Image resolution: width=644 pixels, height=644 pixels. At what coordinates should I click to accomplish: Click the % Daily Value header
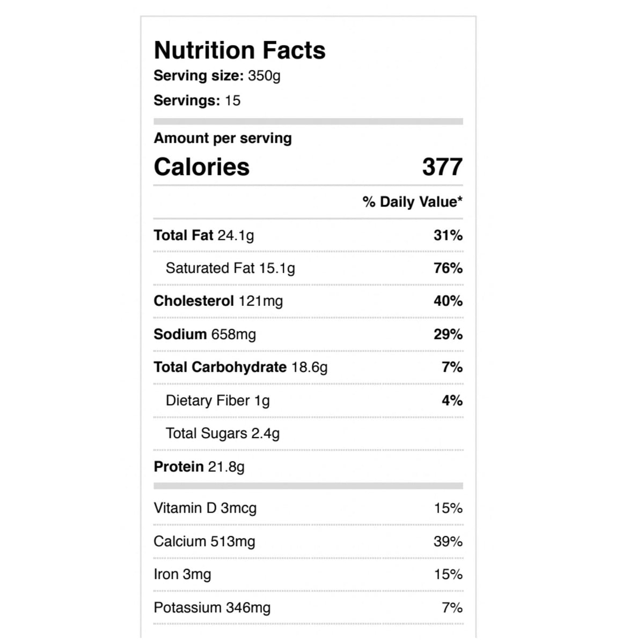(412, 202)
